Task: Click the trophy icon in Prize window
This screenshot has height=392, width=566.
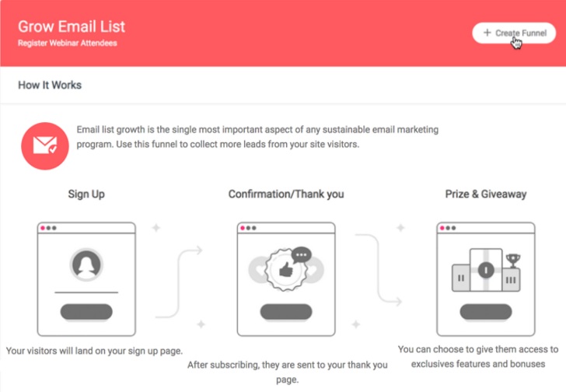Action: click(513, 261)
